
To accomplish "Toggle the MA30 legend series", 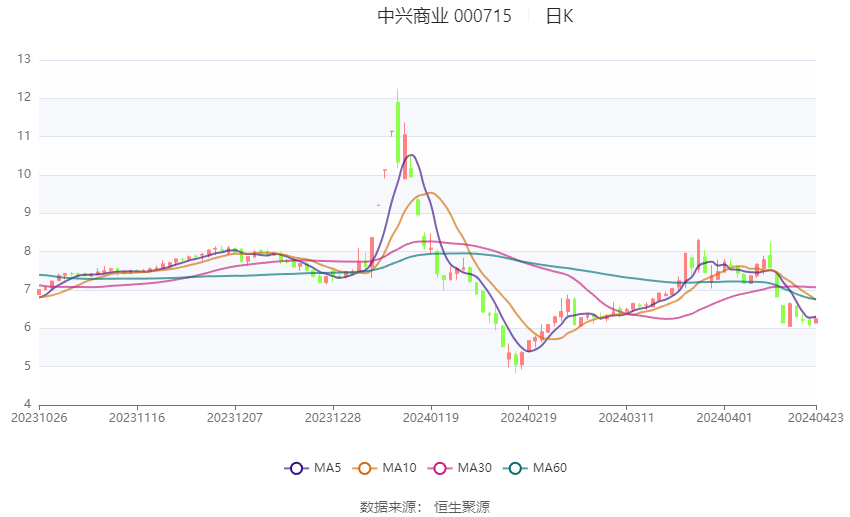I will 460,468.
